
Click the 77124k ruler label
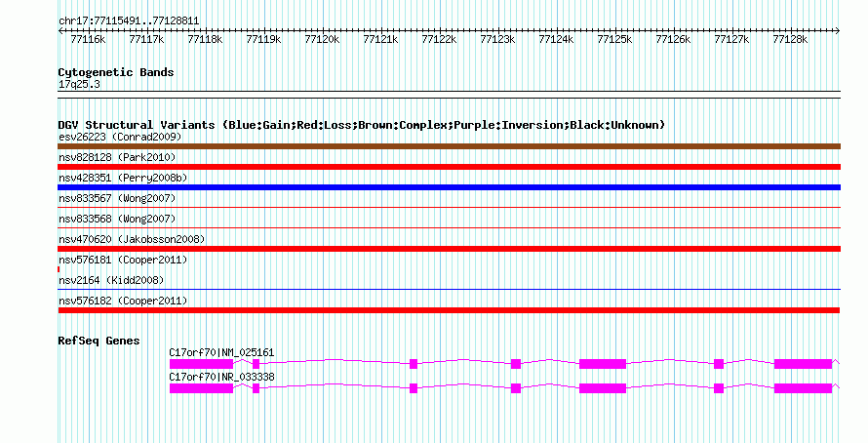click(x=556, y=39)
